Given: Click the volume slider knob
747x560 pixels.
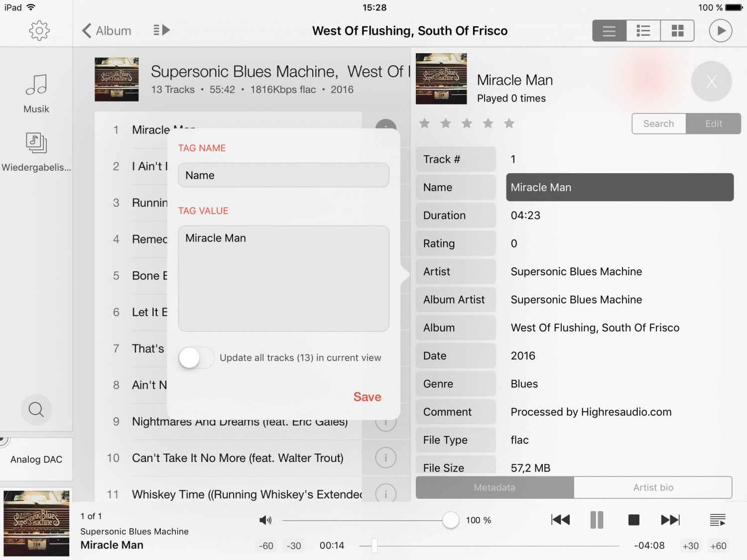Looking at the screenshot, I should click(x=451, y=520).
